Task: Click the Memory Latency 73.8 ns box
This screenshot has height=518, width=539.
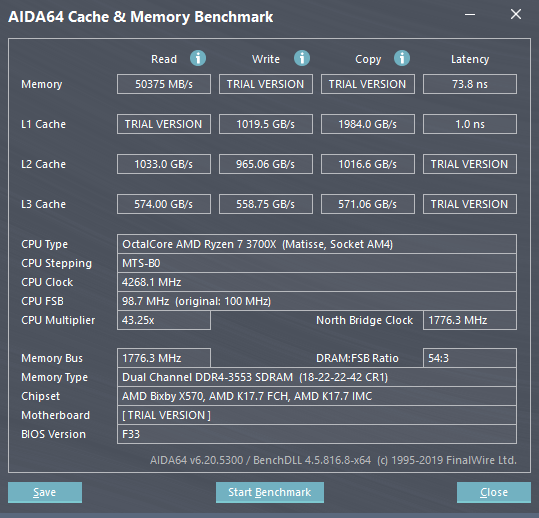Action: [470, 84]
